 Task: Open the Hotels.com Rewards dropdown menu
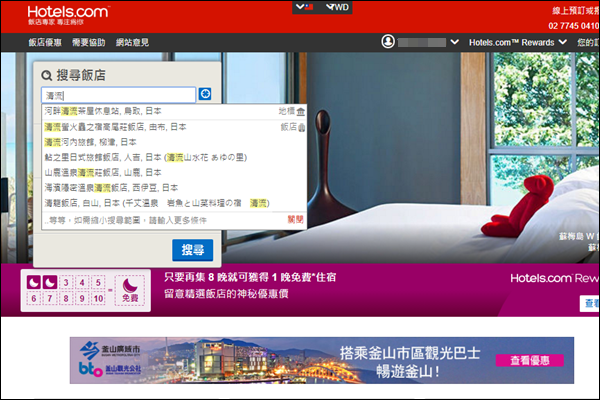(518, 42)
